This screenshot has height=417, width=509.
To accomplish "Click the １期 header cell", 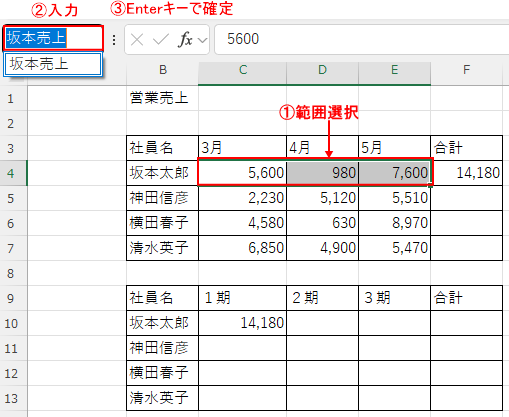I will 243,298.
